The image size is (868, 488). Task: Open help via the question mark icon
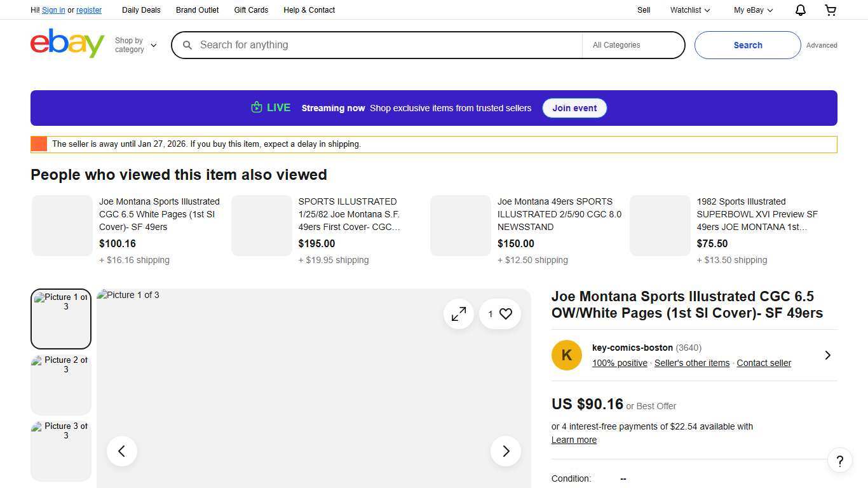(x=839, y=461)
